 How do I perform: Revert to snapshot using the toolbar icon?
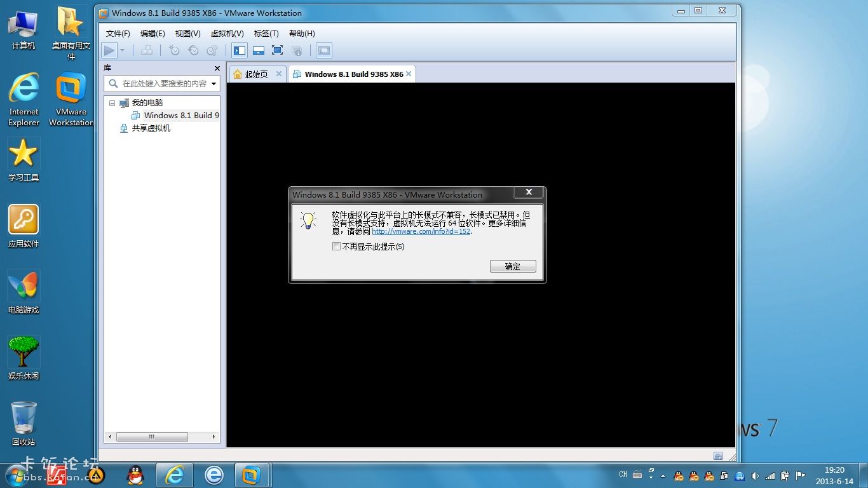point(193,50)
